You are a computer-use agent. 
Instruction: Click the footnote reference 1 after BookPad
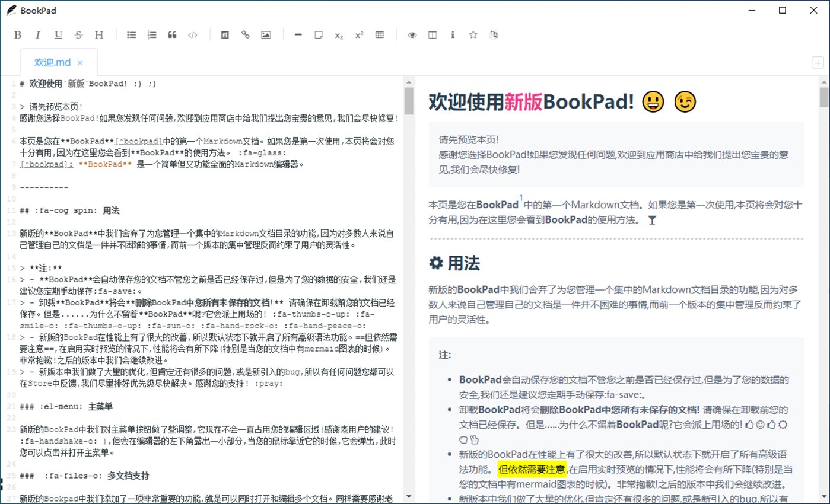(521, 198)
